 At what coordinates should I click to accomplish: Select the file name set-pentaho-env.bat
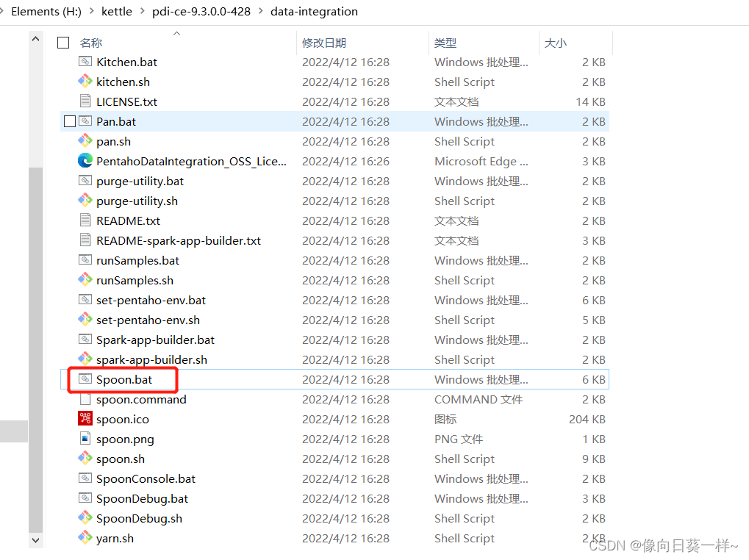(x=151, y=301)
